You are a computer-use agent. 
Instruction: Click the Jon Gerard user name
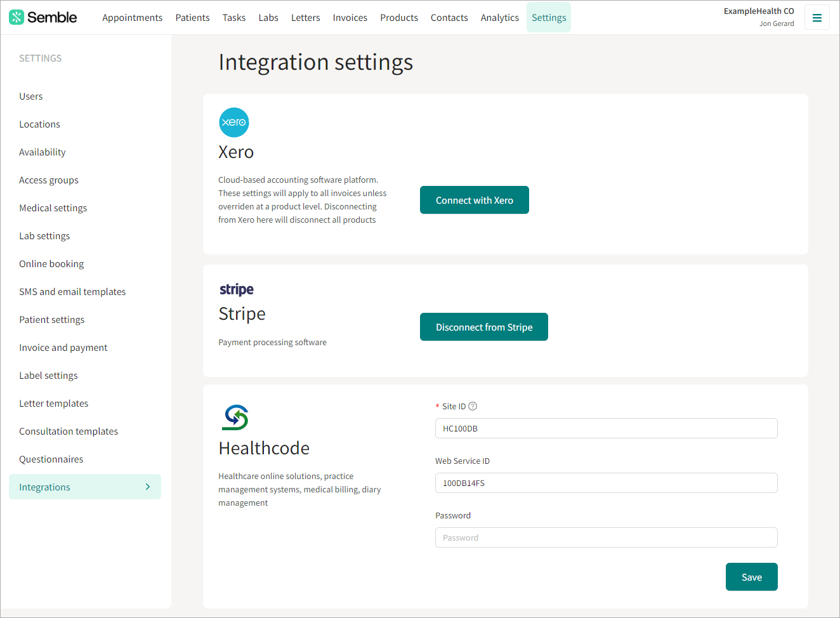click(x=777, y=23)
